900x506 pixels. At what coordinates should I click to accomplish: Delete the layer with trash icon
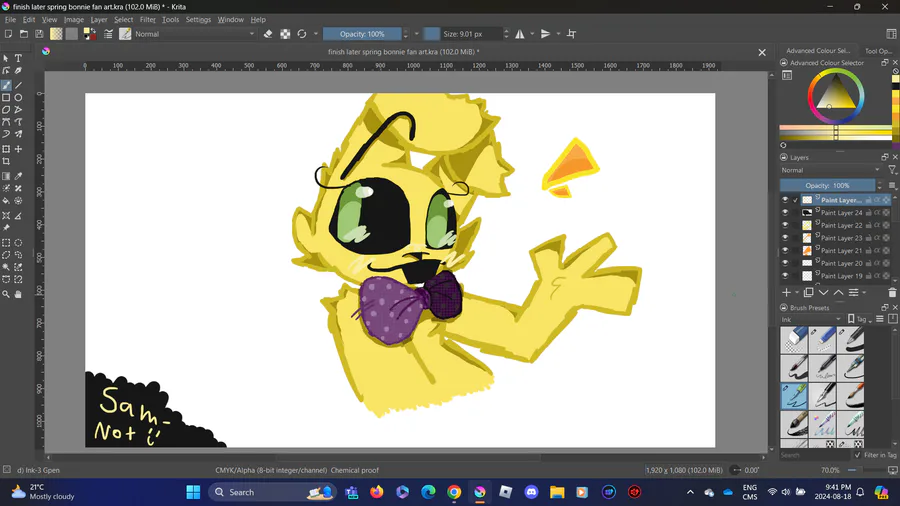(x=892, y=293)
